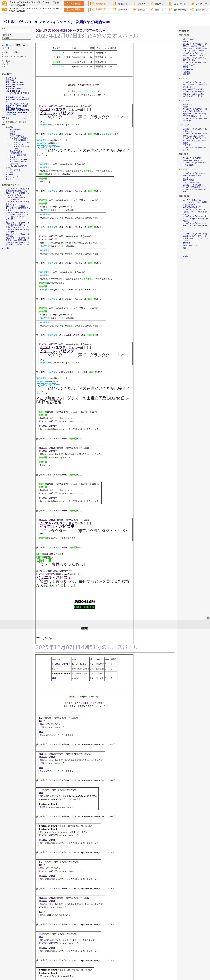Click the タグ検索 tag input field
Screen dimensions: 210x980
pyautogui.click(x=16, y=41)
